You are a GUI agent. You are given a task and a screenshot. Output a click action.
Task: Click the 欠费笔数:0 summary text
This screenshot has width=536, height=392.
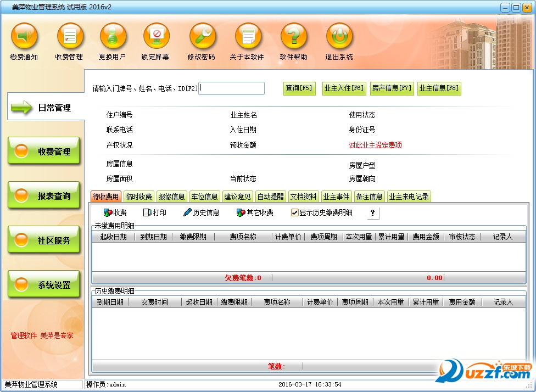243,278
